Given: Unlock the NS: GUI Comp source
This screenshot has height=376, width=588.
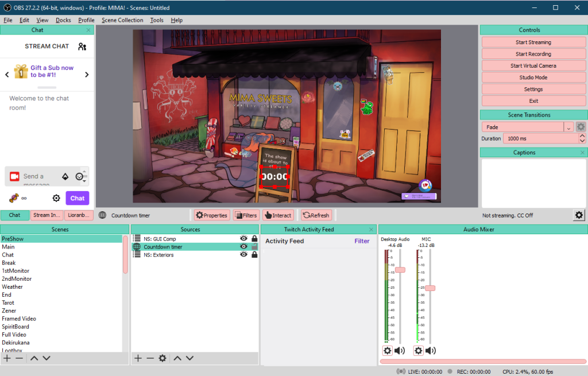Looking at the screenshot, I should click(254, 238).
